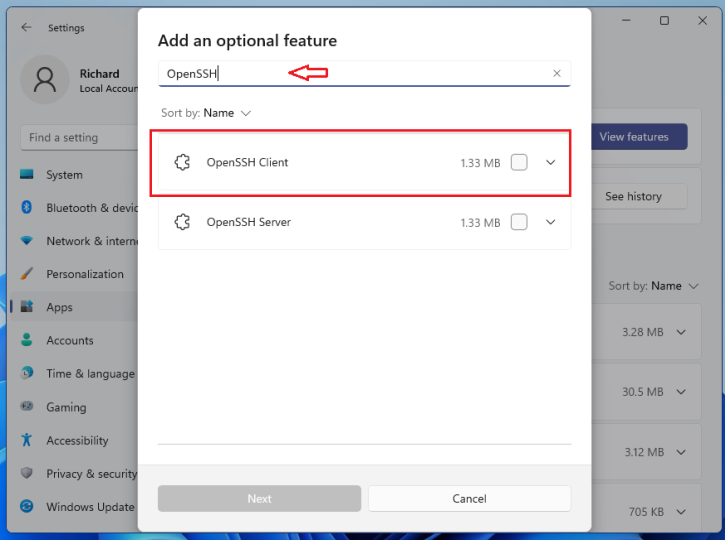Click the Accessibility sidebar icon
Screen dimensions: 725x540
[27, 440]
